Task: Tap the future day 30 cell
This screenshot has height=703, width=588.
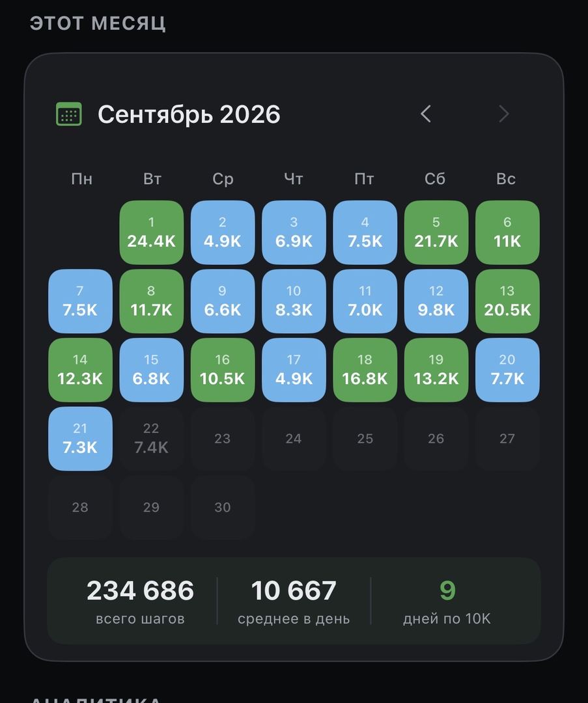Action: (x=223, y=507)
